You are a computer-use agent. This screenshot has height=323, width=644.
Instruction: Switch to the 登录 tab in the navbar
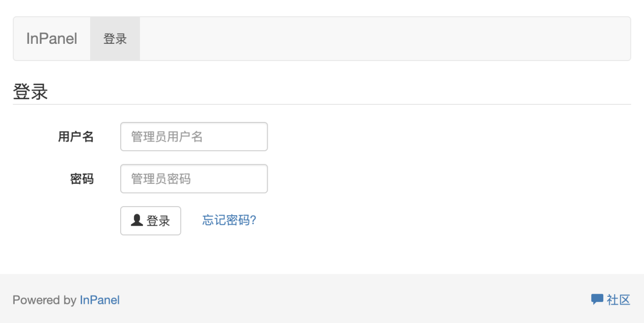115,38
